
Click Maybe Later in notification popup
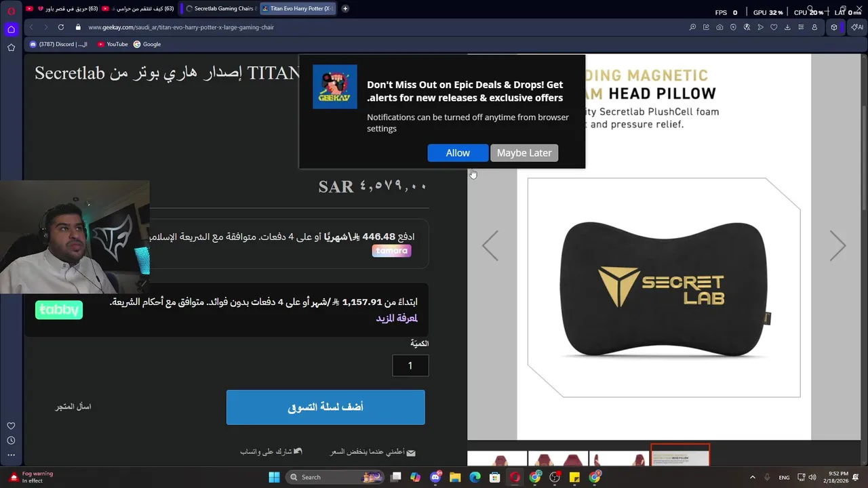coord(524,153)
